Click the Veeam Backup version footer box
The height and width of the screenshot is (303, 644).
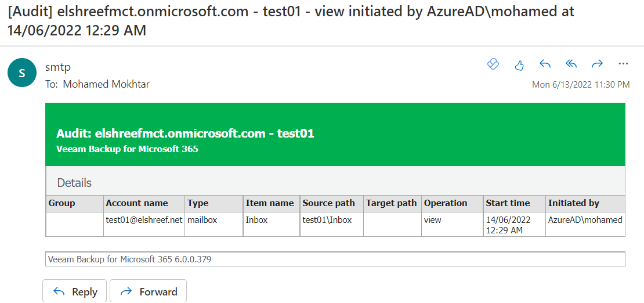(x=335, y=259)
